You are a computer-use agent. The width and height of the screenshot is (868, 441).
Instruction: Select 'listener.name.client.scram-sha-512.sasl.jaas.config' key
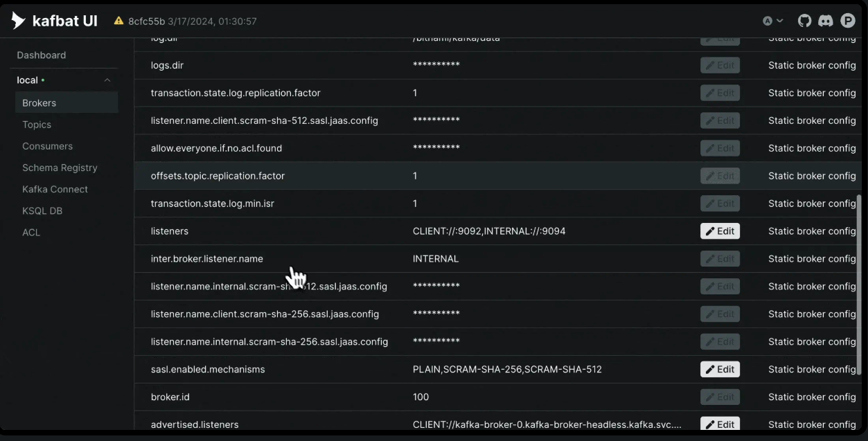[x=265, y=120]
